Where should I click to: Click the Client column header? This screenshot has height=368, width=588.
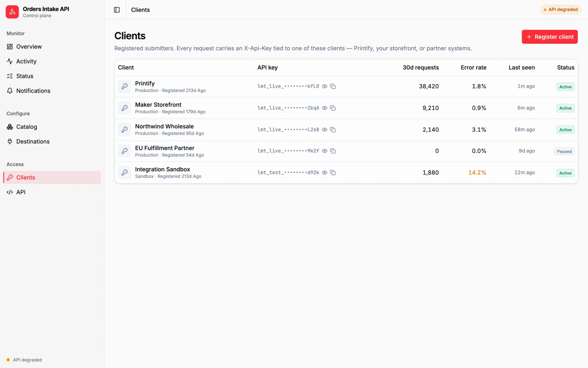tap(126, 67)
